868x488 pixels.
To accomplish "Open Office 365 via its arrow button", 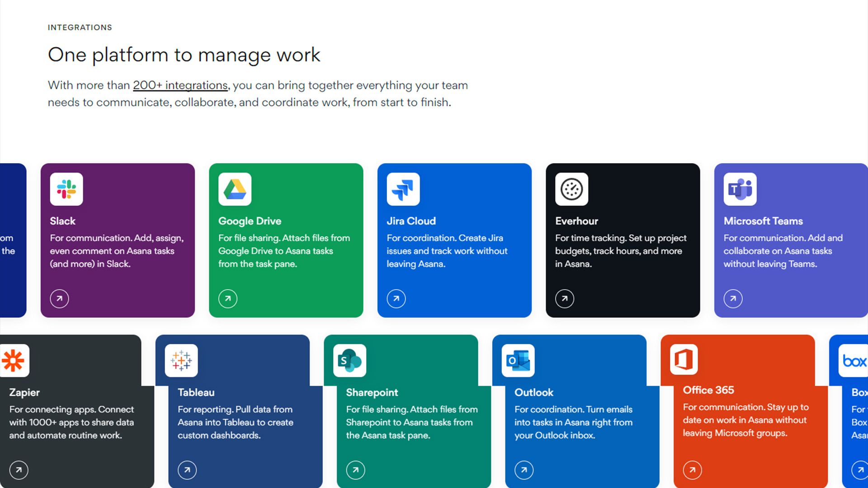I will (x=692, y=470).
